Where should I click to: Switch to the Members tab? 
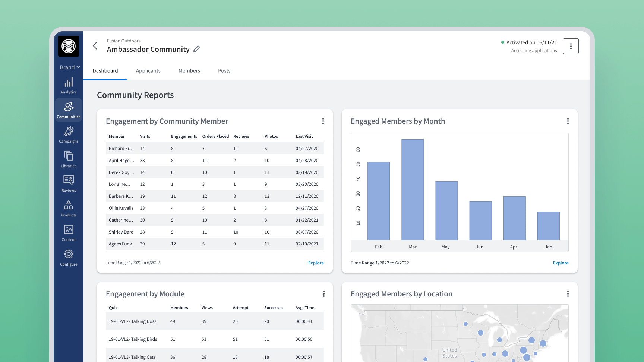coord(189,71)
